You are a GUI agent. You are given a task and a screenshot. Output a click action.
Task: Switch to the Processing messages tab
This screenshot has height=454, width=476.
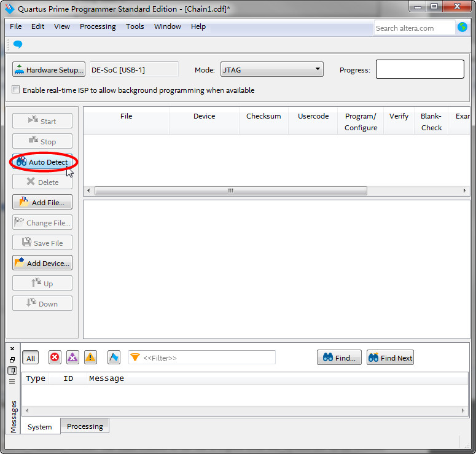(x=85, y=426)
